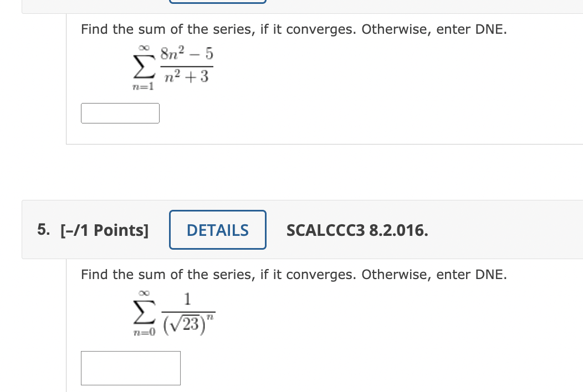Image resolution: width=583 pixels, height=392 pixels.
Task: Click the infinity symbol above the second sigma
Action: tap(143, 293)
